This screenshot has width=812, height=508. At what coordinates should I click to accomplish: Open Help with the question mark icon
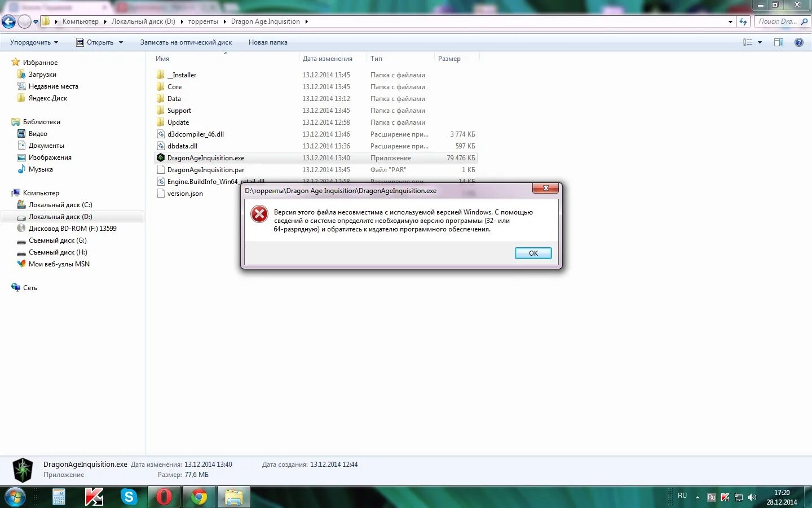[x=798, y=42]
